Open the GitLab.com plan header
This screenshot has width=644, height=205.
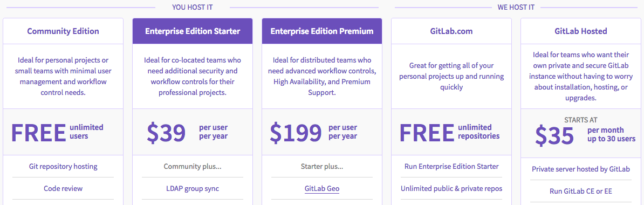(x=451, y=31)
